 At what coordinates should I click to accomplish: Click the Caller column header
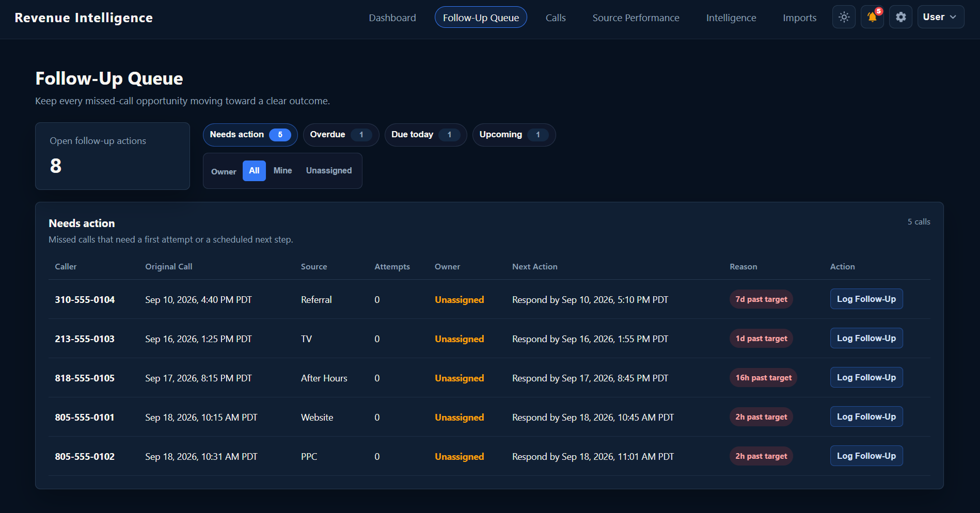pyautogui.click(x=66, y=267)
